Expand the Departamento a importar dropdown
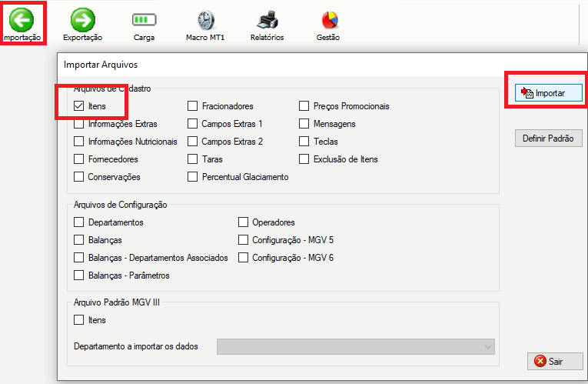This screenshot has width=588, height=384. [487, 347]
